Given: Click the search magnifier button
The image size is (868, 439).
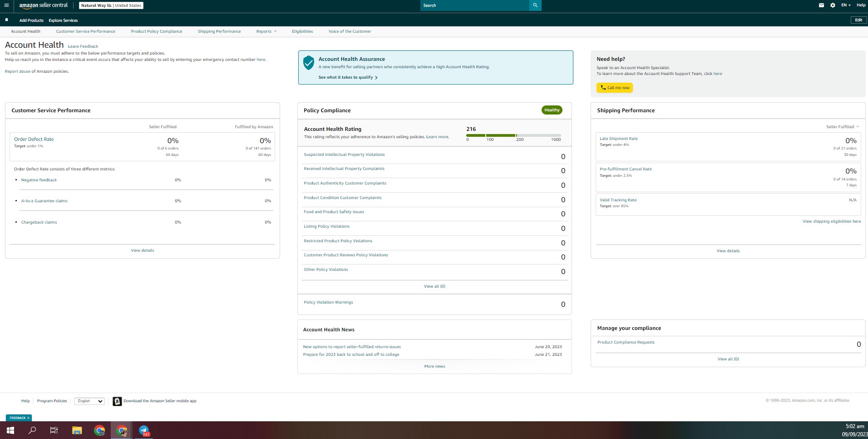Looking at the screenshot, I should [x=535, y=5].
